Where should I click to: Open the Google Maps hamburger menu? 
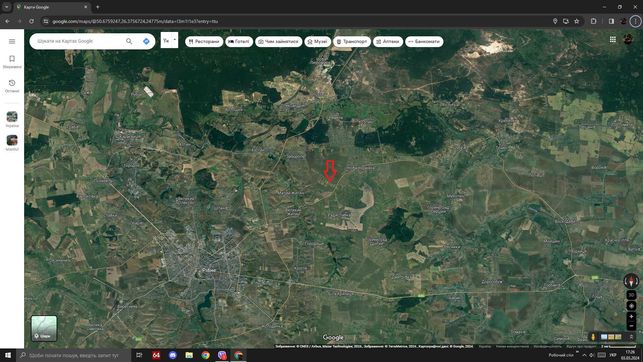[x=12, y=41]
